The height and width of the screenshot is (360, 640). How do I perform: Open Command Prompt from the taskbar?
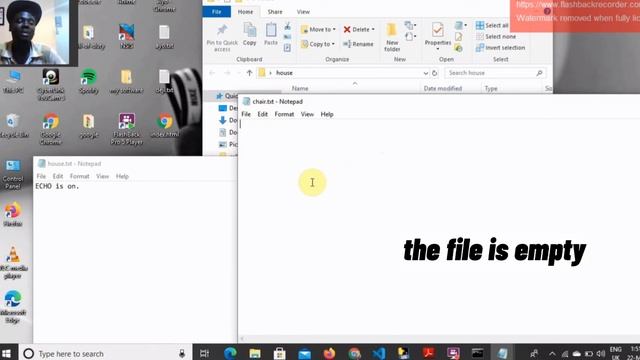(x=478, y=353)
